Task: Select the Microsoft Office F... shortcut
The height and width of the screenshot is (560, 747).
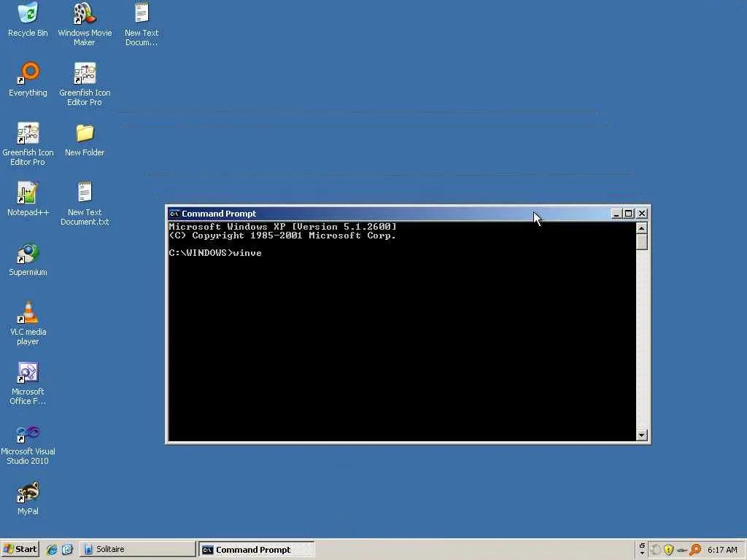Action: pos(28,384)
